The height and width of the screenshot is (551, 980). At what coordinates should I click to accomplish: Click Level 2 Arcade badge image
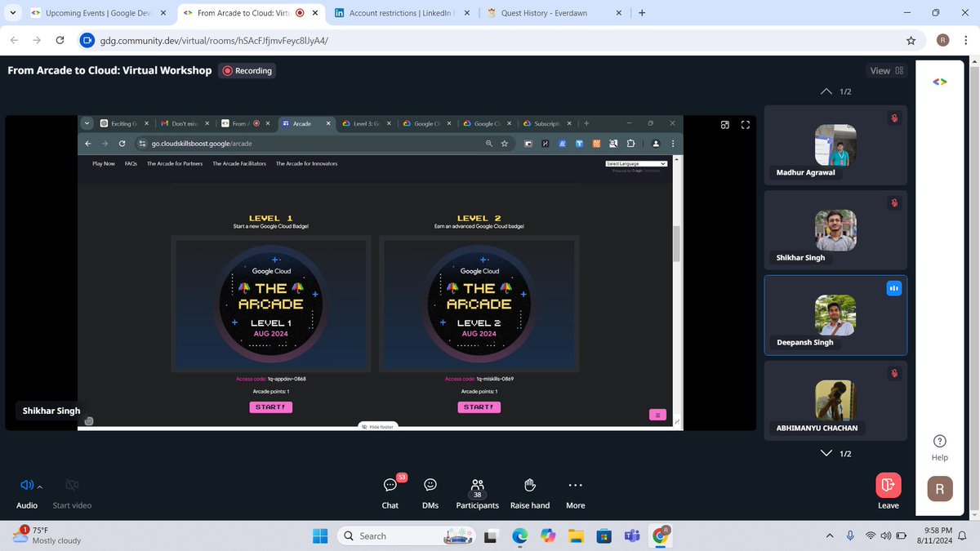pos(479,303)
